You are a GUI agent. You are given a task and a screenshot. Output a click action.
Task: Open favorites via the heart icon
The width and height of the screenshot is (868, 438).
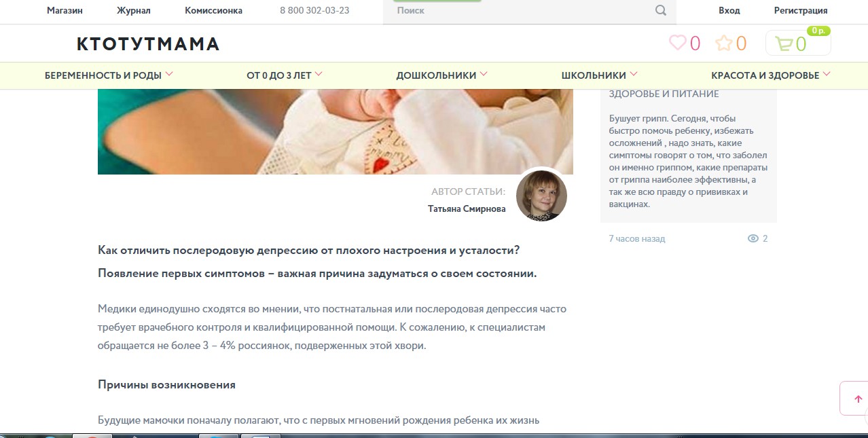[x=678, y=43]
